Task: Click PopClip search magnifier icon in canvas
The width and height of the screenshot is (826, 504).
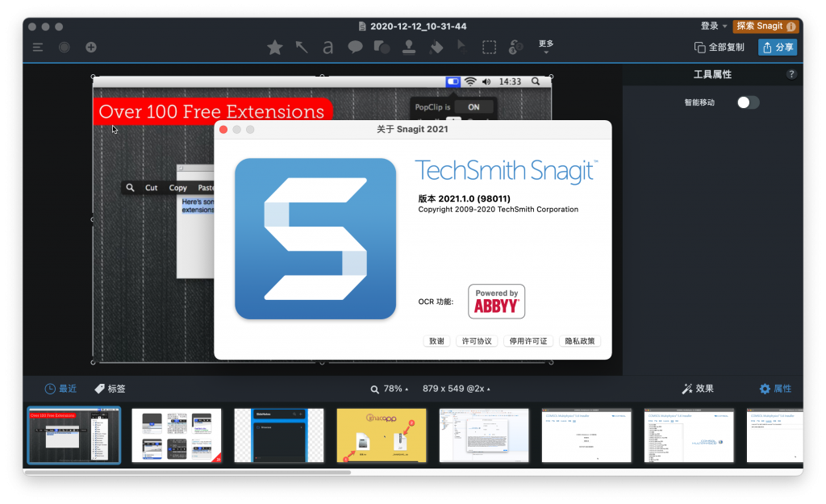Action: [x=130, y=187]
